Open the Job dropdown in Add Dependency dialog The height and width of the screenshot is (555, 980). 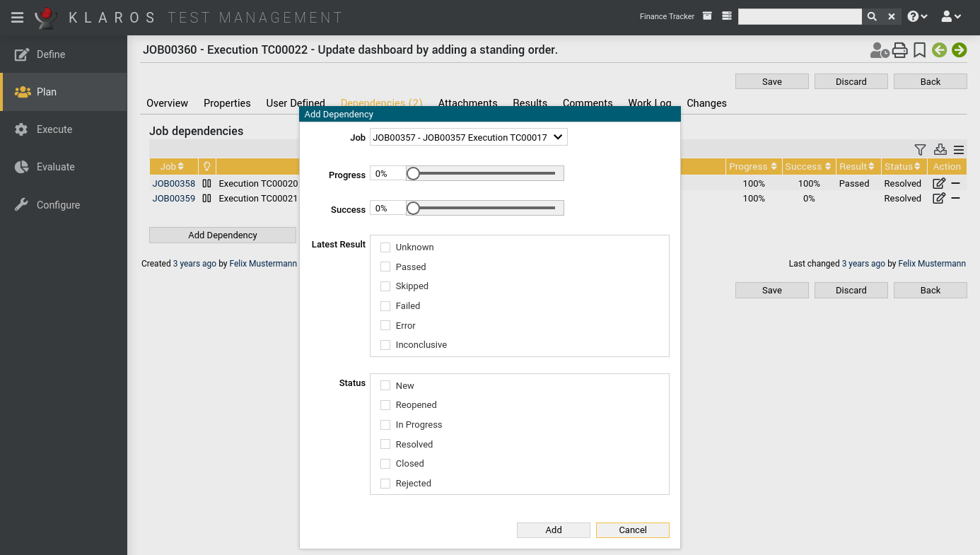[x=468, y=137]
